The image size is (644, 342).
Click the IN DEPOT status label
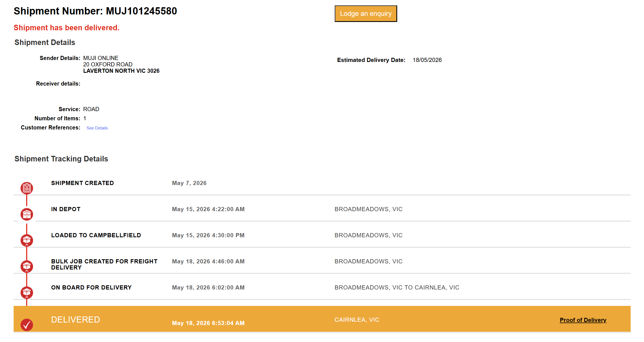(66, 209)
